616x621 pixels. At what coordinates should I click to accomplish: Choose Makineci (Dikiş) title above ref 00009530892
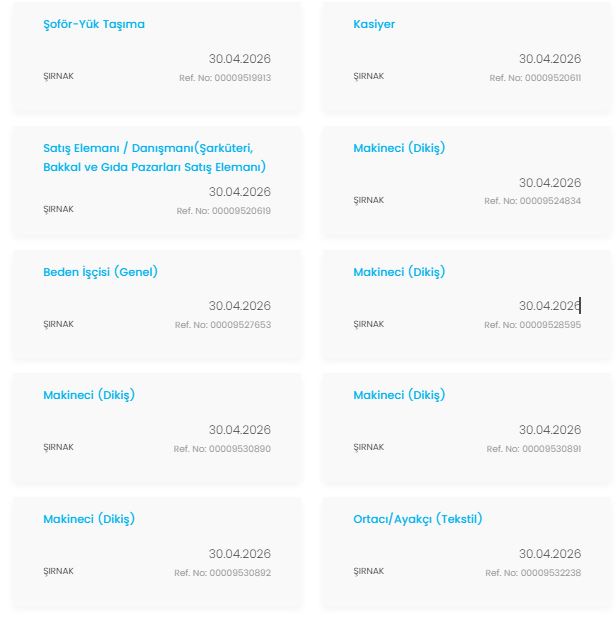coord(89,519)
